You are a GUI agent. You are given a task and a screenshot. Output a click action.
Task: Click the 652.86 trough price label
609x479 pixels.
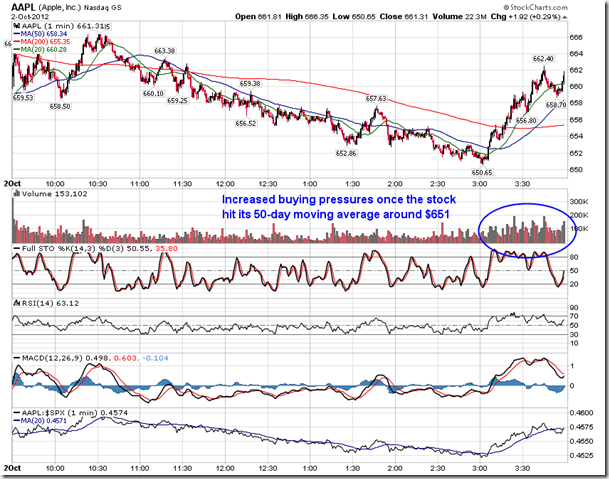[346, 153]
